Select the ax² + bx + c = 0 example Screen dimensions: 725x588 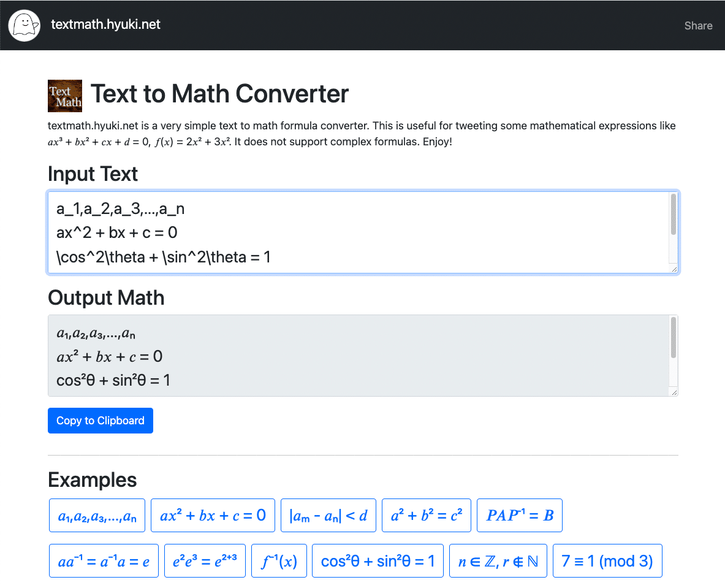213,516
